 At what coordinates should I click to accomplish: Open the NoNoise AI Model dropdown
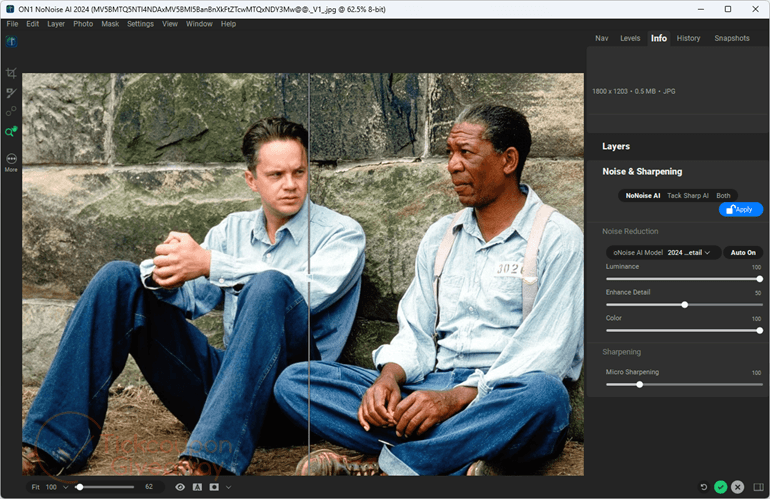[x=663, y=252]
